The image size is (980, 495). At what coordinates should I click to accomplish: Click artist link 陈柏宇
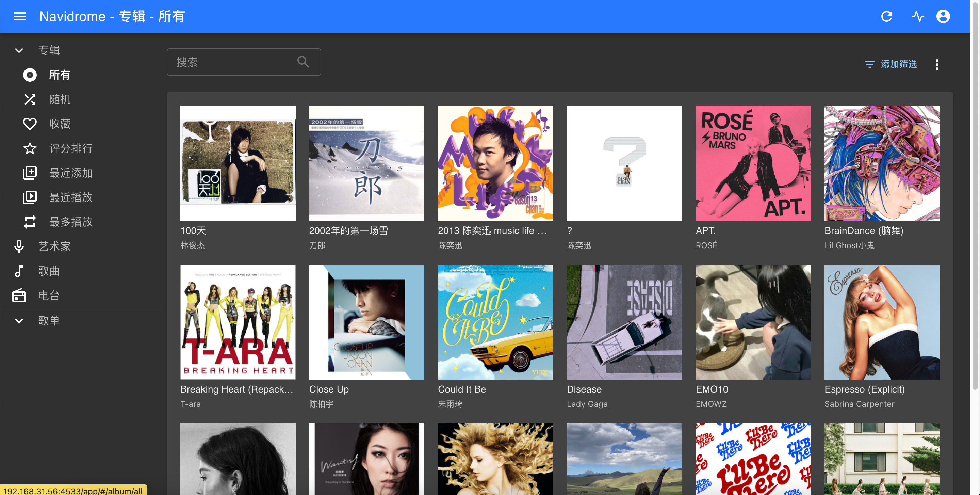pyautogui.click(x=321, y=404)
